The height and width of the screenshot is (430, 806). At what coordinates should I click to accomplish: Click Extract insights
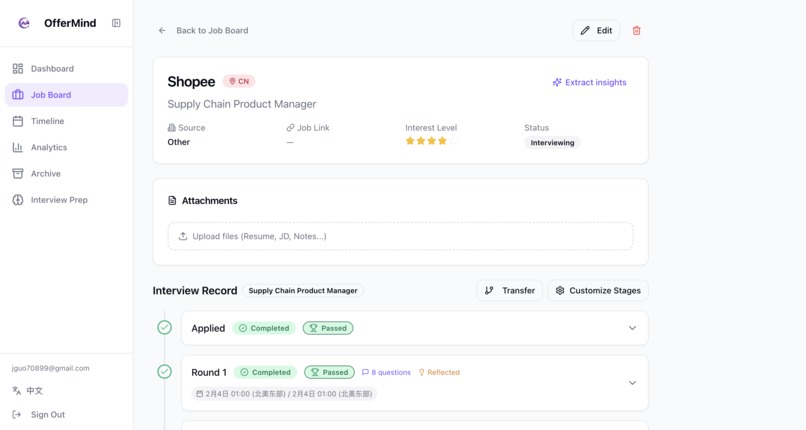[590, 82]
